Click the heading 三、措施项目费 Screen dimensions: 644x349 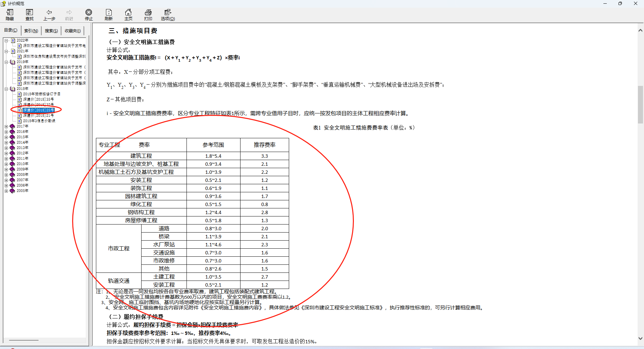click(x=133, y=31)
